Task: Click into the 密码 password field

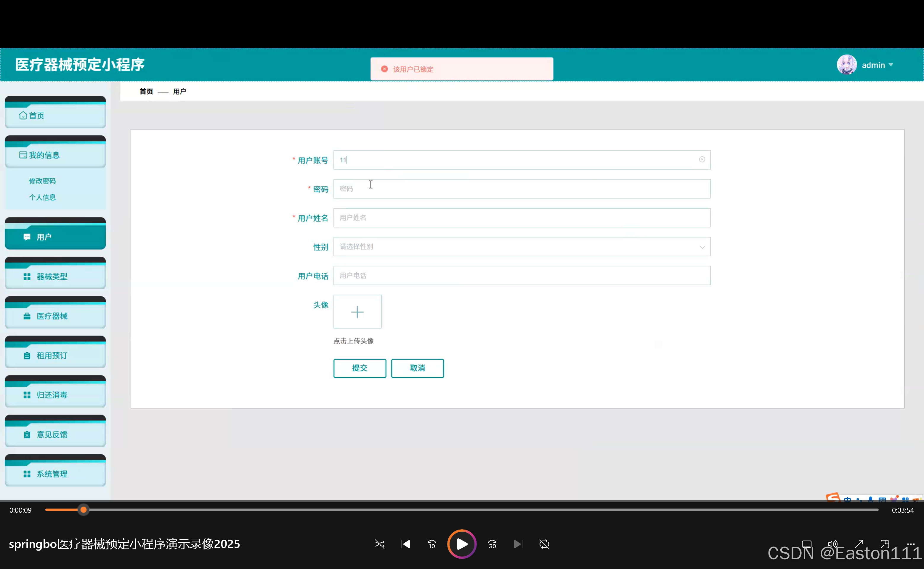Action: (522, 189)
